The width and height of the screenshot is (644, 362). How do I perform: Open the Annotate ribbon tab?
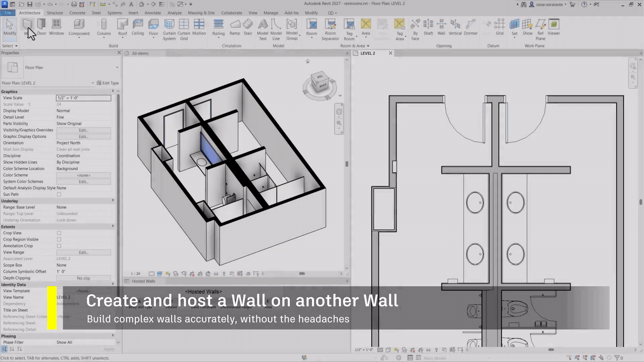pyautogui.click(x=153, y=13)
